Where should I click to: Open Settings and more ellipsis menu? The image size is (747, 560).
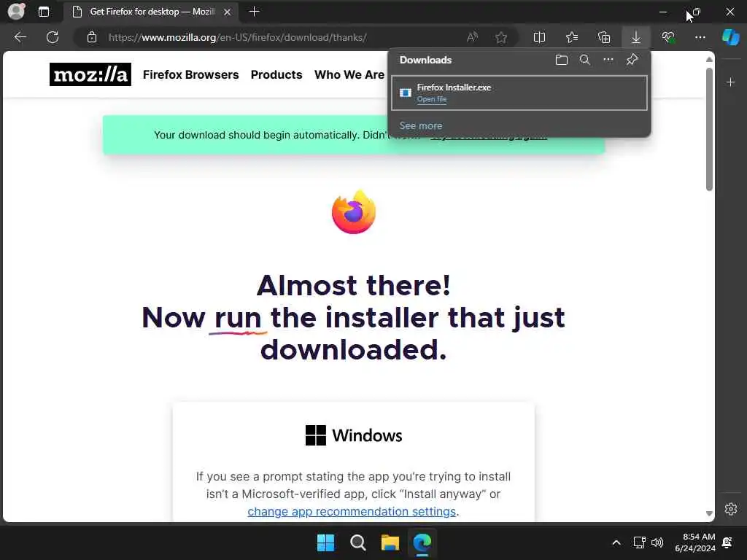tap(700, 37)
